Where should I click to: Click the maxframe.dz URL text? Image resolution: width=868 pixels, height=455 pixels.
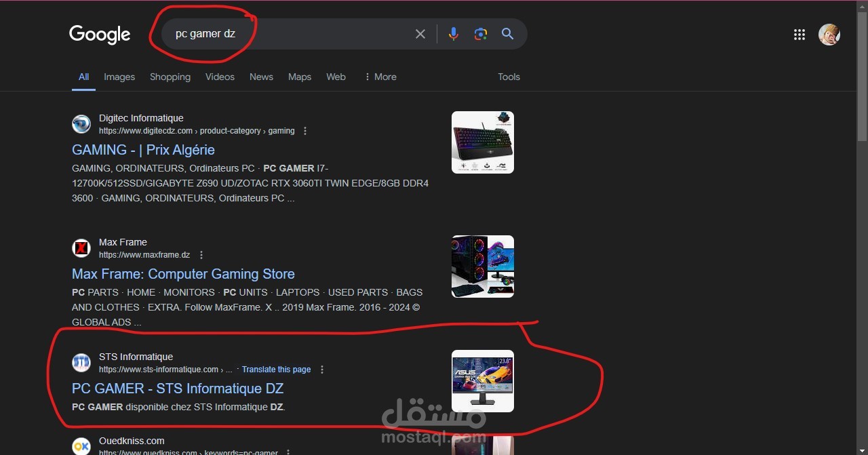[144, 255]
